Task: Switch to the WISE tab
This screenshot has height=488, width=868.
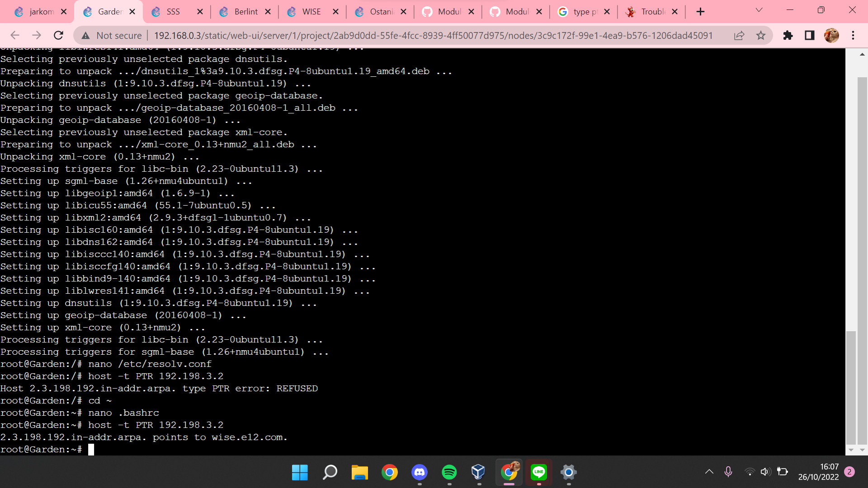Action: (x=311, y=11)
